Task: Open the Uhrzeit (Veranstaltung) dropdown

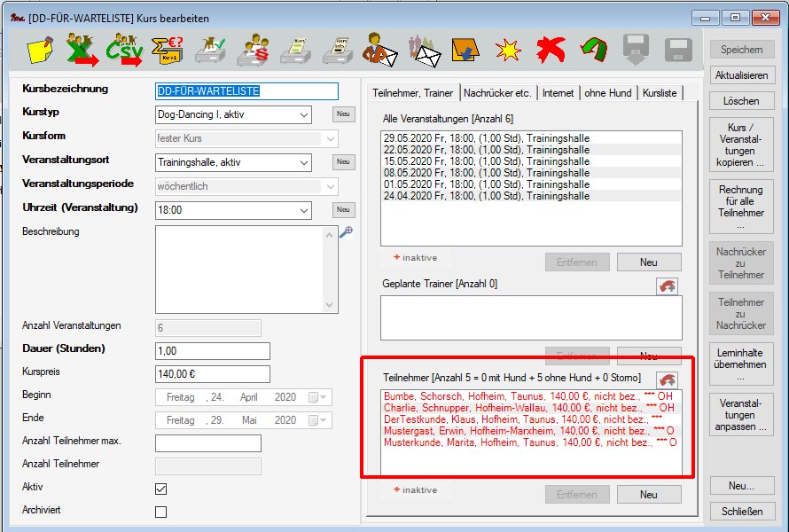Action: (304, 210)
